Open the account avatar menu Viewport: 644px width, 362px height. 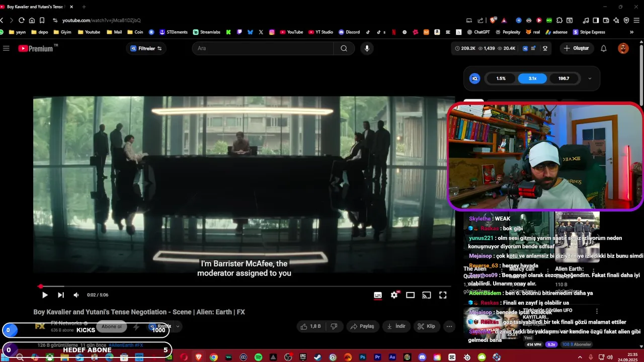click(623, 48)
